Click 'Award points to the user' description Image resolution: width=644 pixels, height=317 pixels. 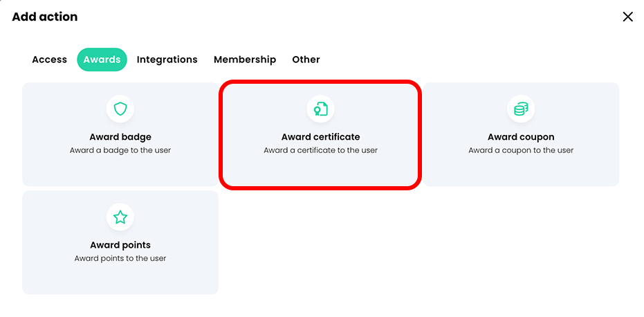(x=120, y=258)
